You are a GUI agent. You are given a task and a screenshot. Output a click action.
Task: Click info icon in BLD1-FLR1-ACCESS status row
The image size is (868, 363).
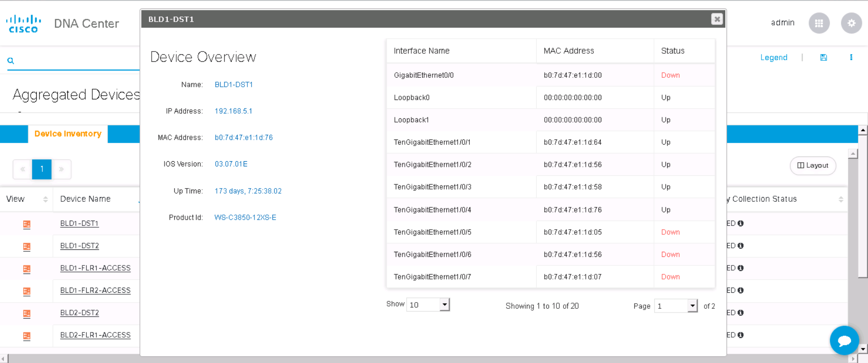741,268
